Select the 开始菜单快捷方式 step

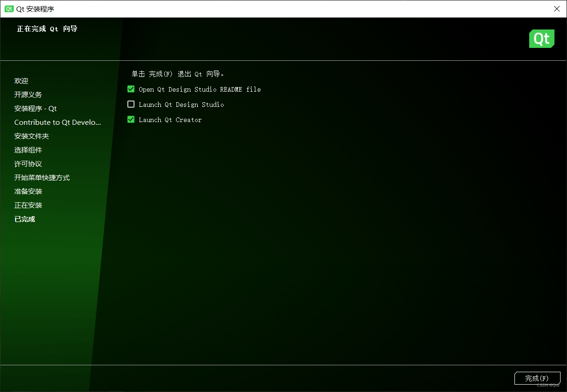click(x=42, y=178)
